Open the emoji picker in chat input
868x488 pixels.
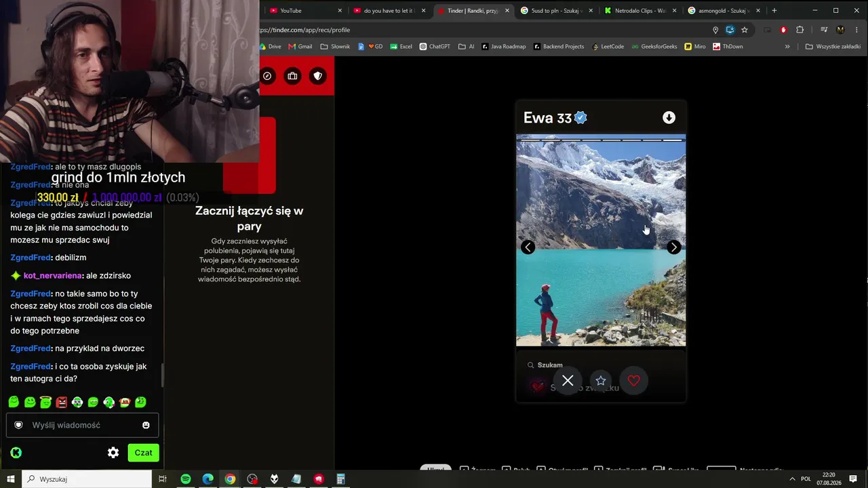click(146, 425)
